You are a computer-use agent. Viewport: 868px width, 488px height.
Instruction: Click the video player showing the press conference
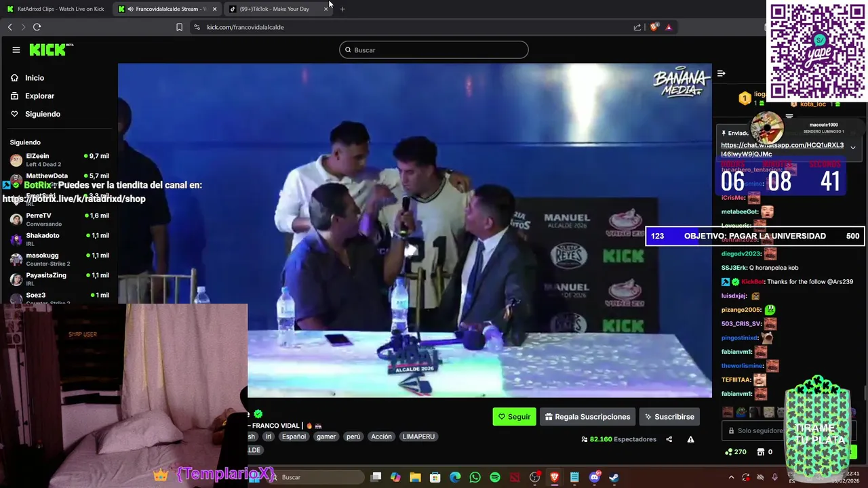(415, 230)
